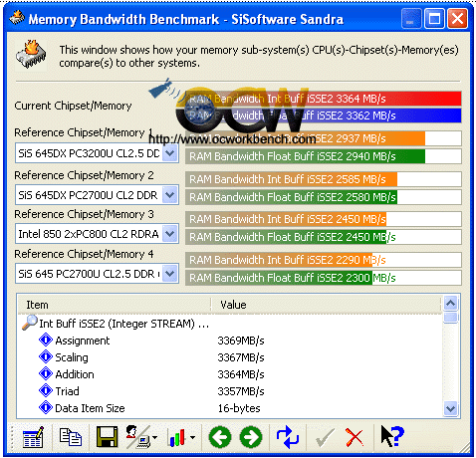
Task: Click the magnifier icon beside Int Buff iSSE2
Action: pos(30,323)
